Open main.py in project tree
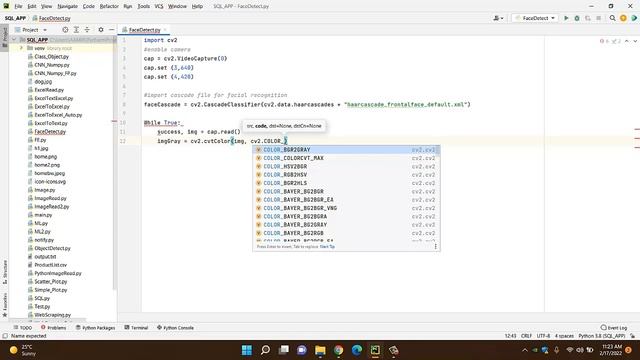This screenshot has height=360, width=640. [43, 215]
